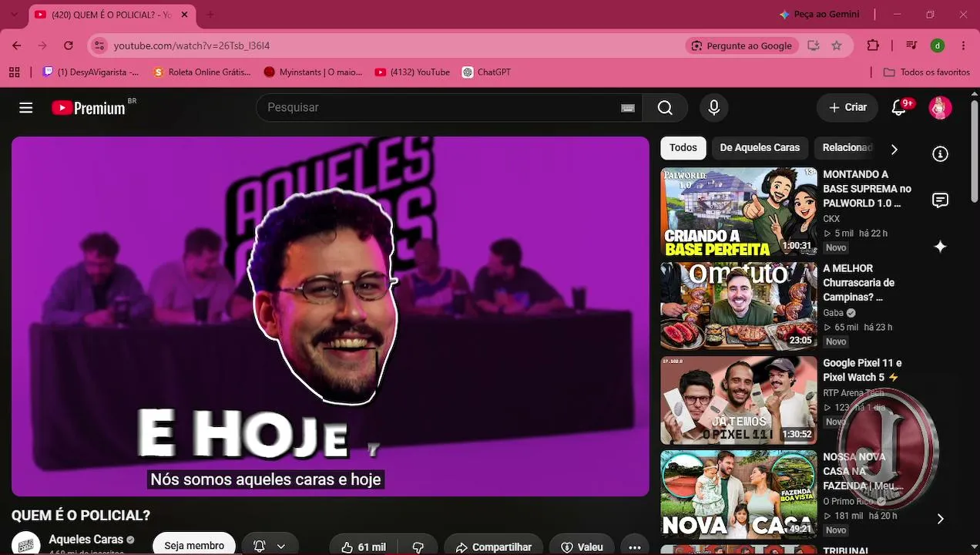Start voice search with microphone
Viewport: 980px width, 555px height.
(714, 108)
